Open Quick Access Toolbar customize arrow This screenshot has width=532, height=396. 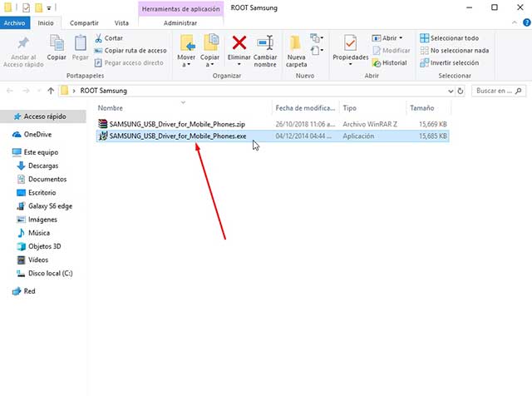click(x=49, y=7)
